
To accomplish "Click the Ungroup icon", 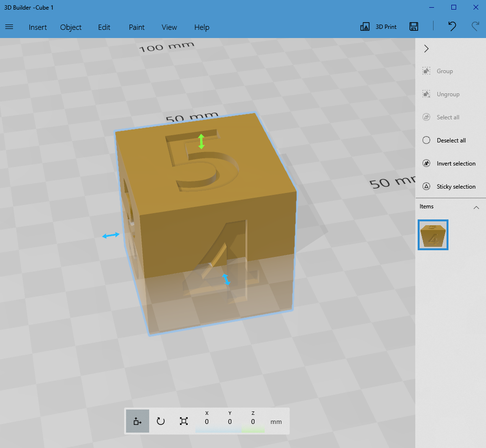I will 426,94.
